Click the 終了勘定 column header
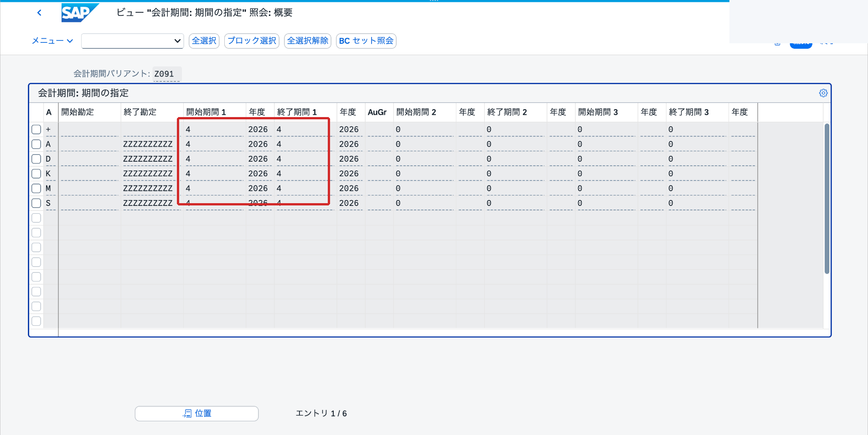Screen dimensions: 868x435 point(152,112)
